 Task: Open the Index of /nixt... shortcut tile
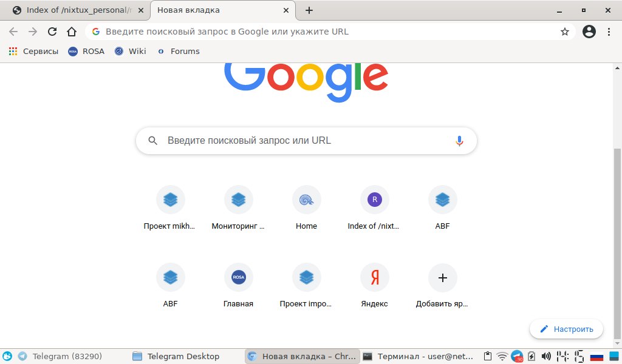click(x=374, y=208)
